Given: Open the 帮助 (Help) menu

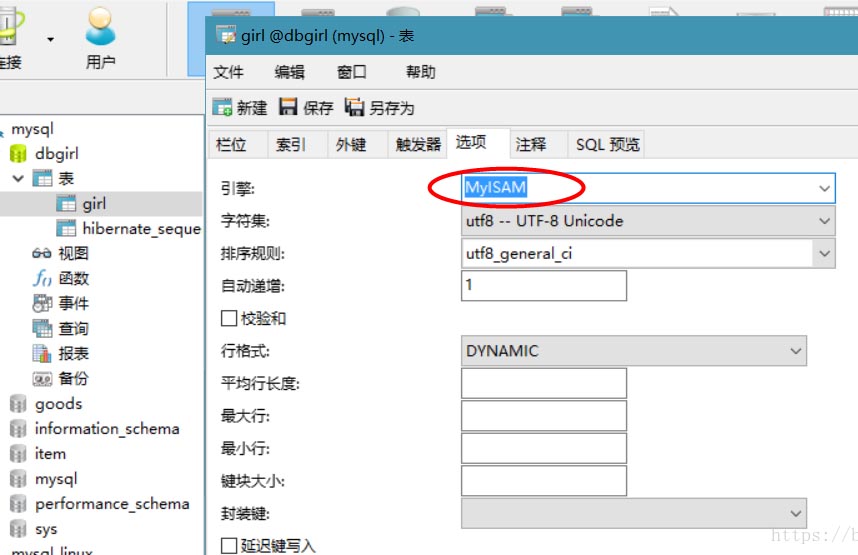Looking at the screenshot, I should [420, 72].
